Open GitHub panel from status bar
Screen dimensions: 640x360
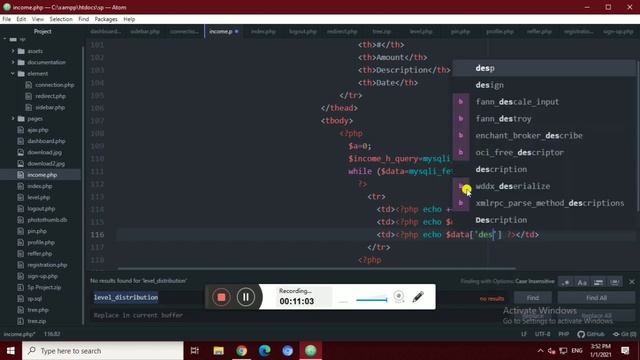(x=591, y=334)
